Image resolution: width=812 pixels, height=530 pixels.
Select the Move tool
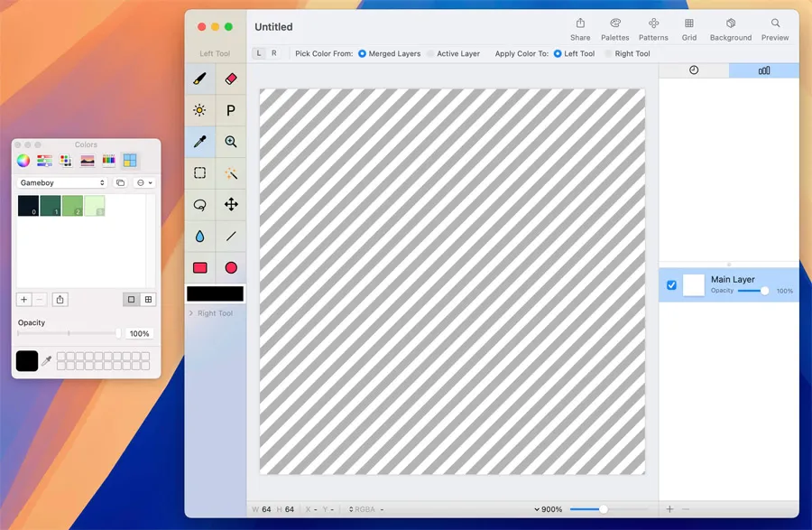pos(231,204)
